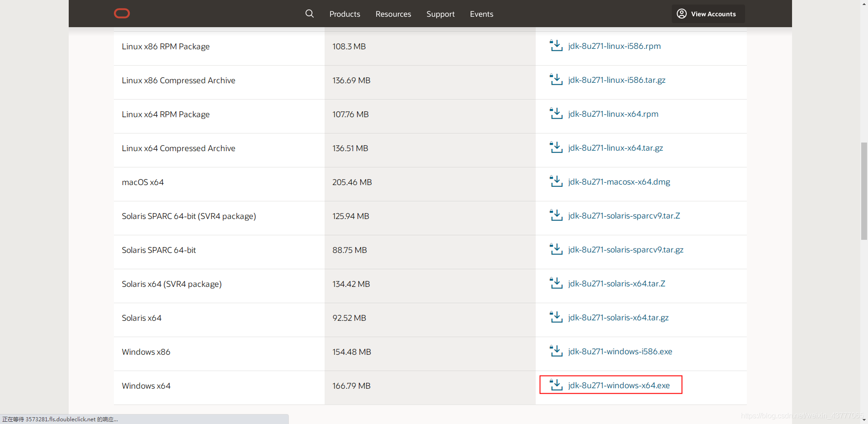This screenshot has width=868, height=424.
Task: Click download icon for windows-x64.exe
Action: click(x=556, y=385)
